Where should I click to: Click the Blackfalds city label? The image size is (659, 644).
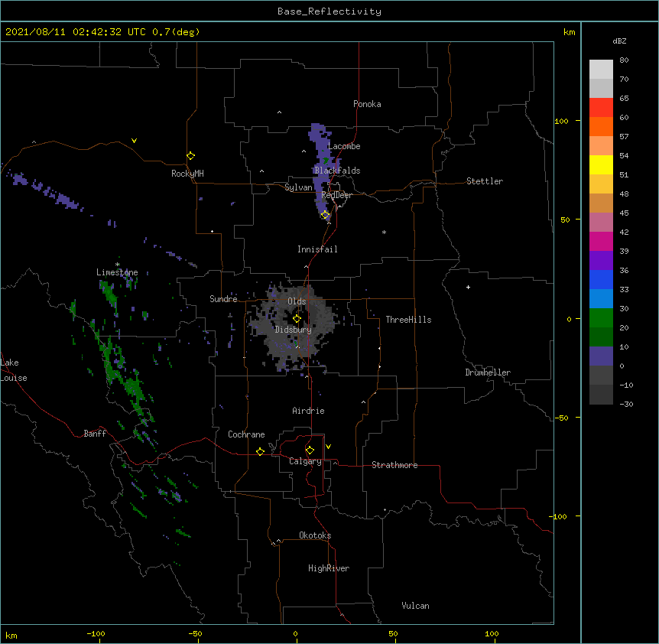pyautogui.click(x=337, y=171)
